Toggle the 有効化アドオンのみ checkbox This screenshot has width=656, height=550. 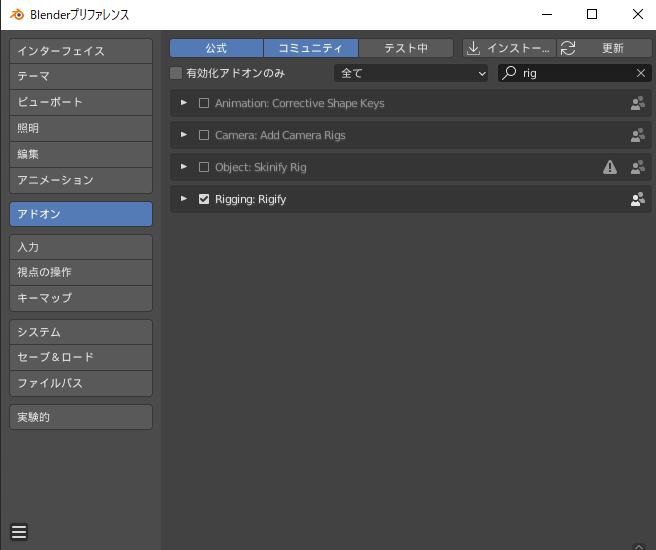click(x=177, y=73)
